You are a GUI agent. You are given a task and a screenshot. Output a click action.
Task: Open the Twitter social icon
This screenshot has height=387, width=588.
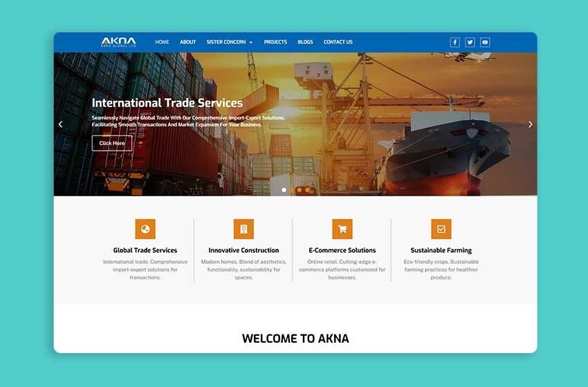point(470,42)
